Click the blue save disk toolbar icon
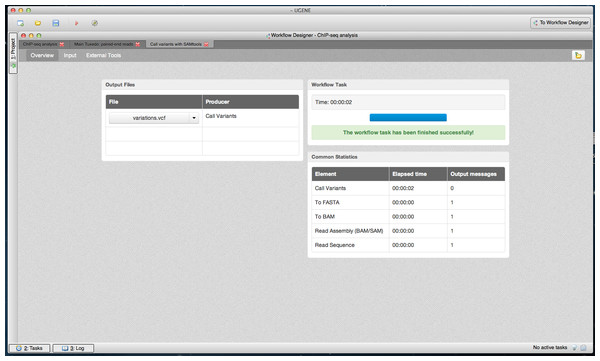This screenshot has width=600, height=361. [x=56, y=23]
